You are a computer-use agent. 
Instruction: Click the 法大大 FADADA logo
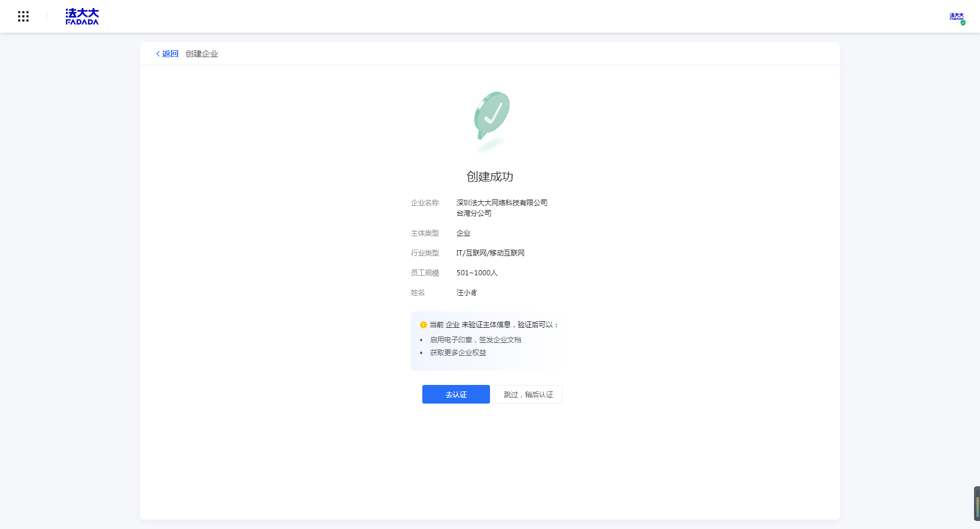(82, 16)
